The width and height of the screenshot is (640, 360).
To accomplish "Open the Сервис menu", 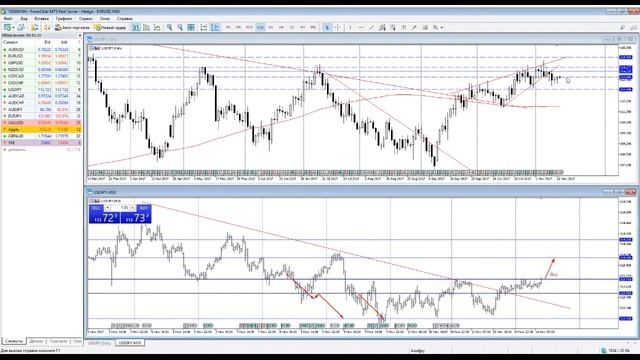I will (85, 19).
